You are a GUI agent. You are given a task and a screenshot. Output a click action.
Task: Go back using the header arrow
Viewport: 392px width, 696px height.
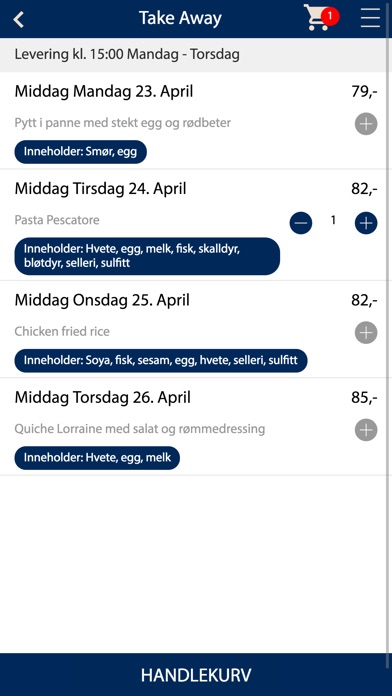pyautogui.click(x=18, y=20)
